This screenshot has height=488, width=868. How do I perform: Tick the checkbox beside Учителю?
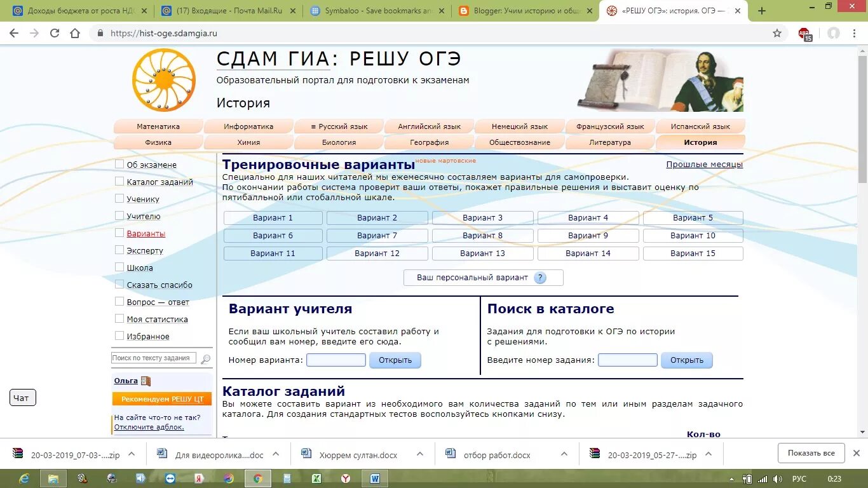coord(119,215)
